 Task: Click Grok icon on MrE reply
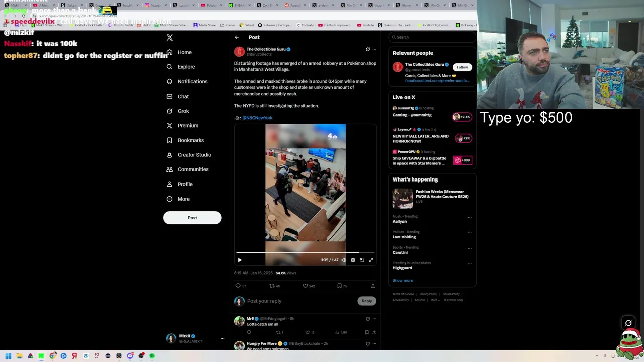point(367,319)
